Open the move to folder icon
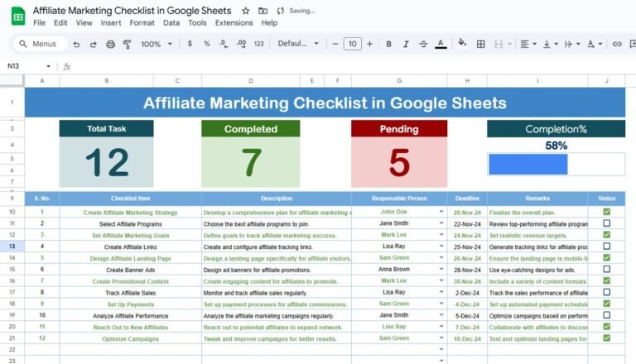The image size is (636, 364). (263, 11)
